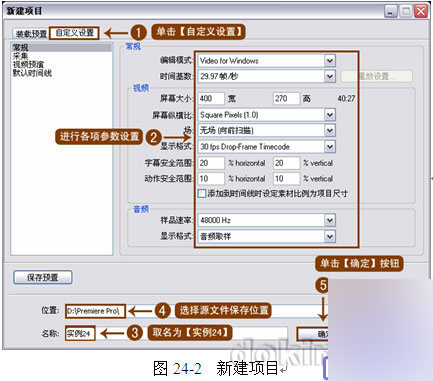This screenshot has height=381, width=433.
Task: Open the 编辑模式 dropdown arrow
Action: pyautogui.click(x=330, y=61)
